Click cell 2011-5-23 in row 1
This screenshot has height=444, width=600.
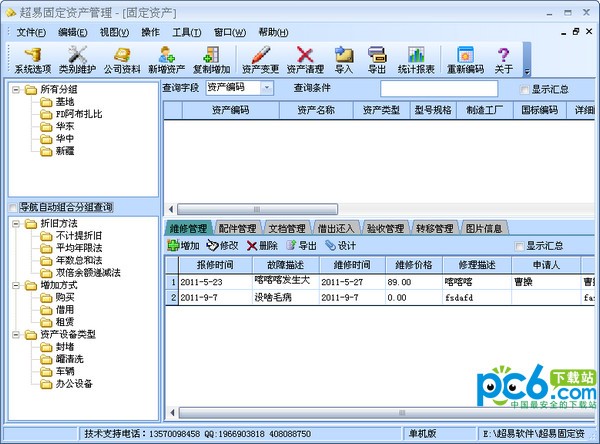(x=215, y=282)
